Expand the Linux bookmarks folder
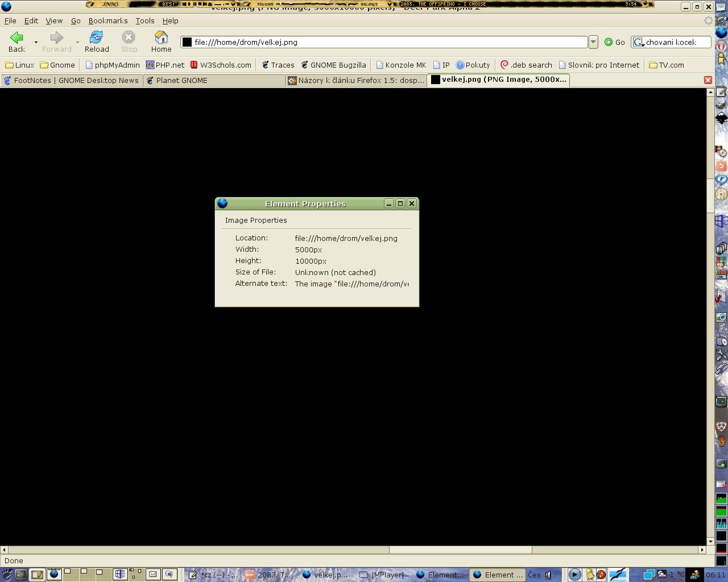 [x=19, y=65]
